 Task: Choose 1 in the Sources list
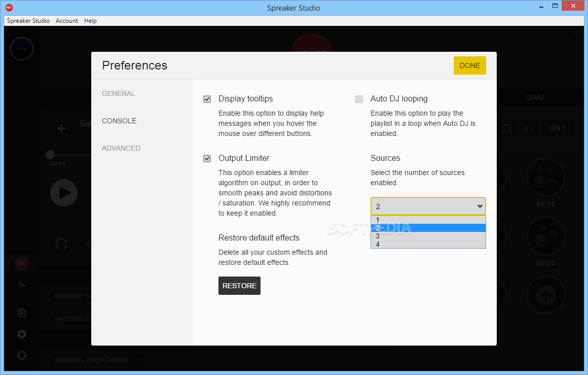tap(428, 220)
